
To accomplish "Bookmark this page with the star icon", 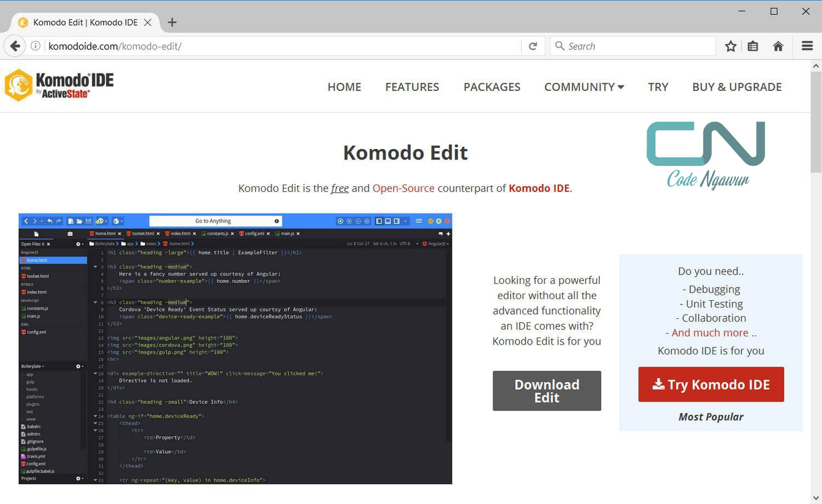I will click(730, 46).
